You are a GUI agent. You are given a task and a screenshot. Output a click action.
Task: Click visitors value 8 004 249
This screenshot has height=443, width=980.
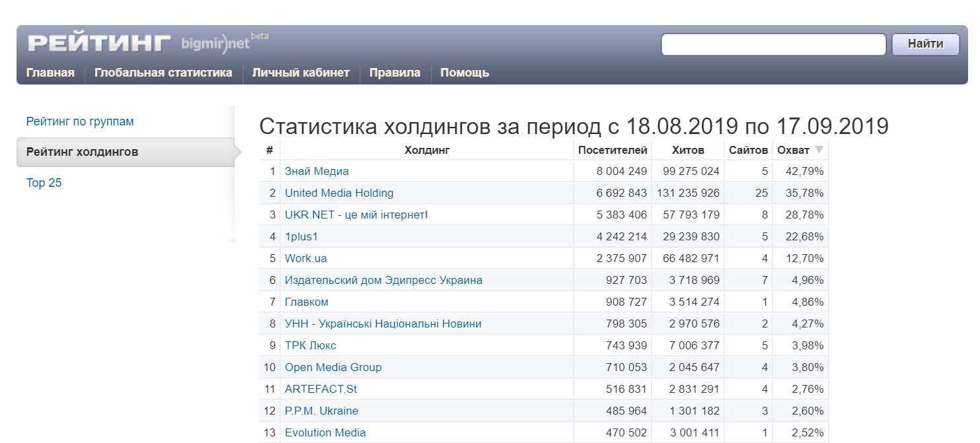[622, 171]
